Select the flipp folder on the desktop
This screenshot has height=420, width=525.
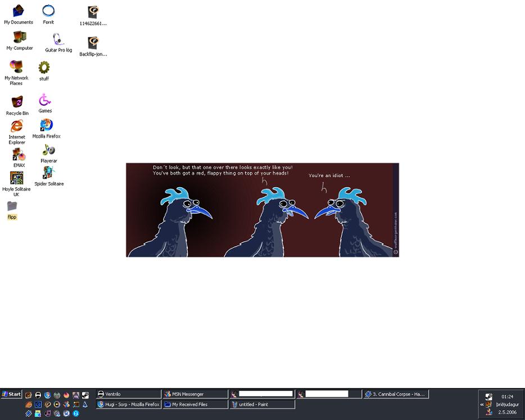pos(12,210)
